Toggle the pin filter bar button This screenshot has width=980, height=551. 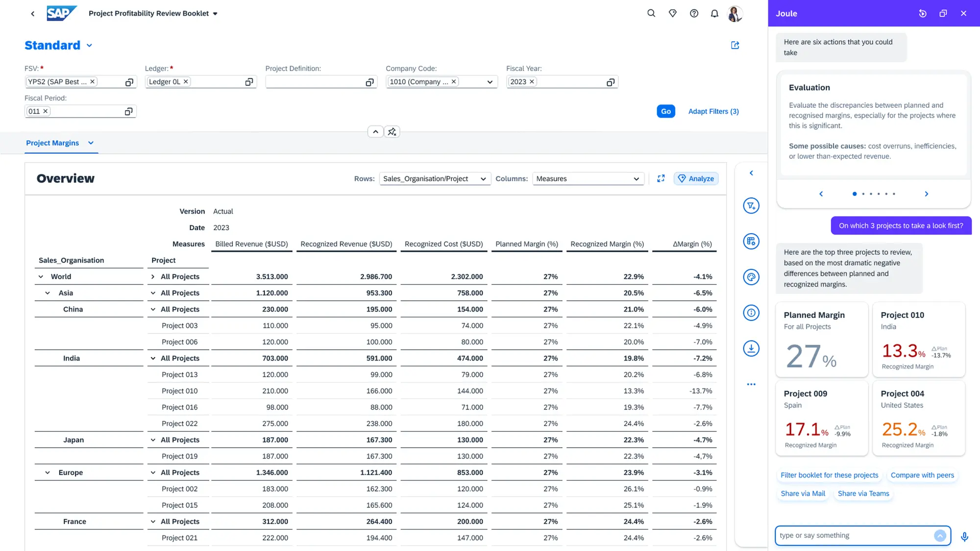pos(392,132)
